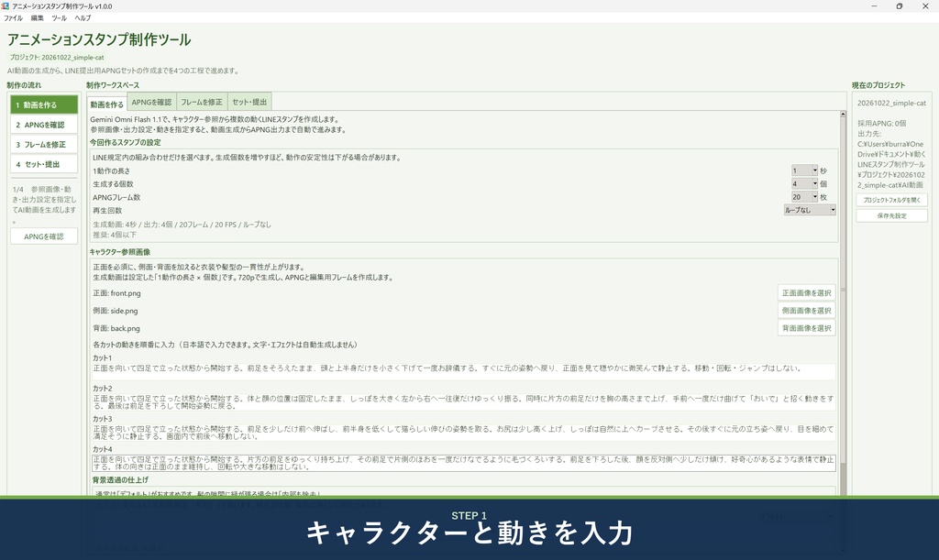Switch to the APNGを確認 tab
The image size is (939, 560).
151,102
